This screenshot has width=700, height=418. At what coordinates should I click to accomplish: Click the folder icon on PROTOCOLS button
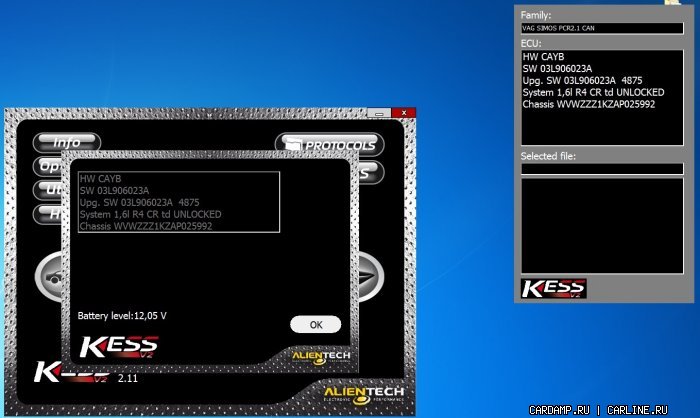[x=293, y=144]
